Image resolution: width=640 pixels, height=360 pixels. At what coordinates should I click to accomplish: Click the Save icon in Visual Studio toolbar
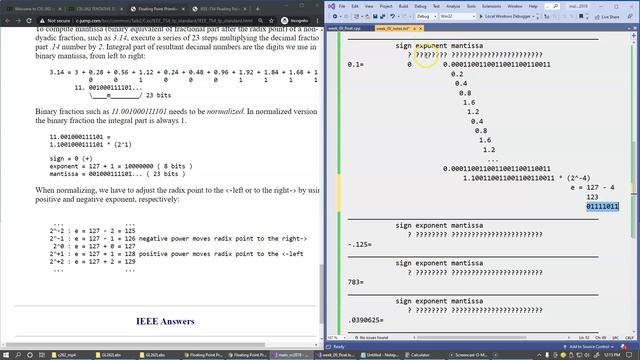tap(375, 16)
